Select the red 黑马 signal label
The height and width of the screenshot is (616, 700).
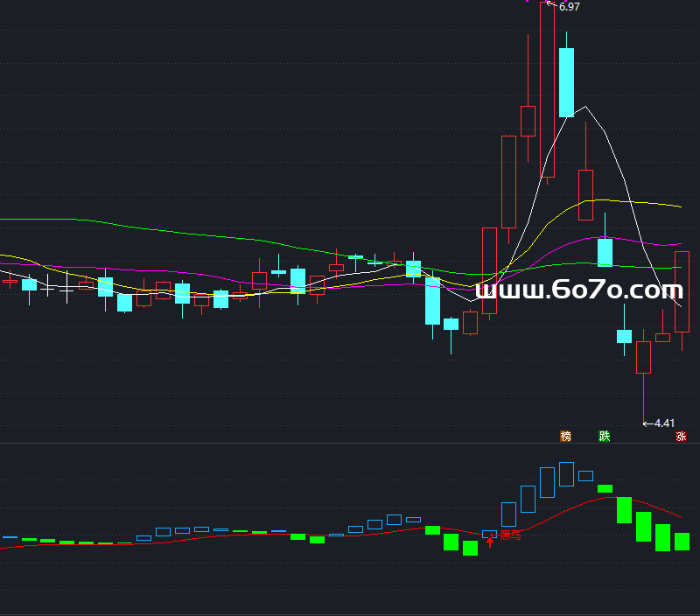point(509,535)
